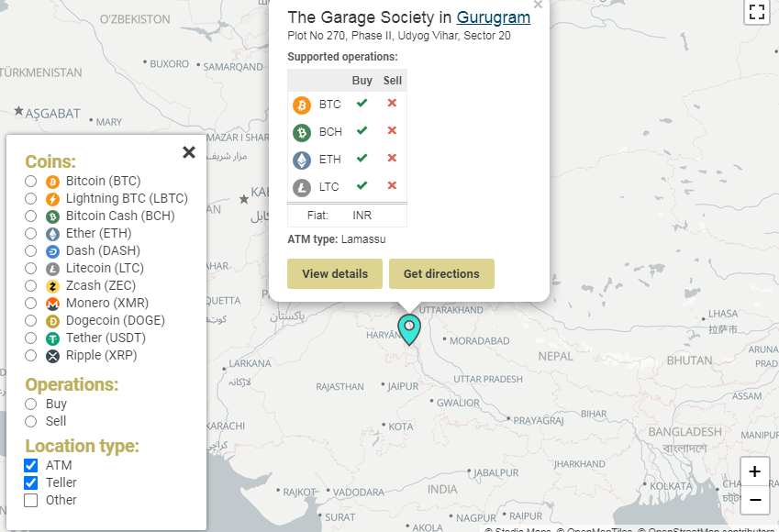Close the filter panel with X icon
This screenshot has height=532, width=779.
189,152
